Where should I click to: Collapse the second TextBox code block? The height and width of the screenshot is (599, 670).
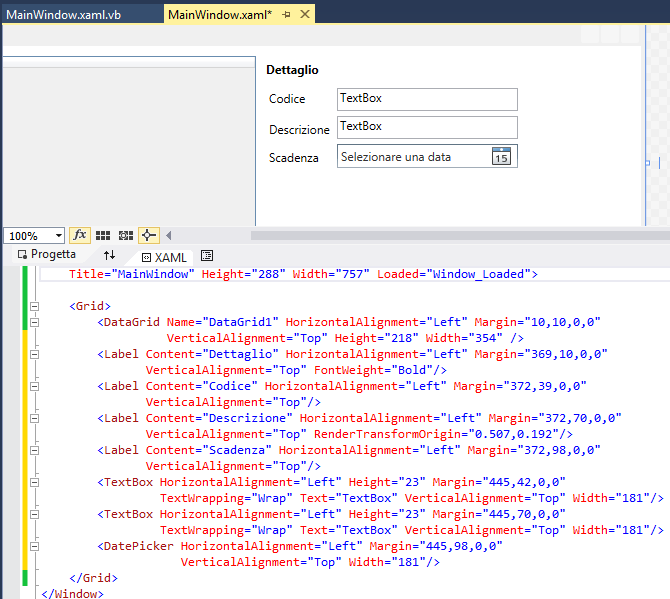click(35, 514)
